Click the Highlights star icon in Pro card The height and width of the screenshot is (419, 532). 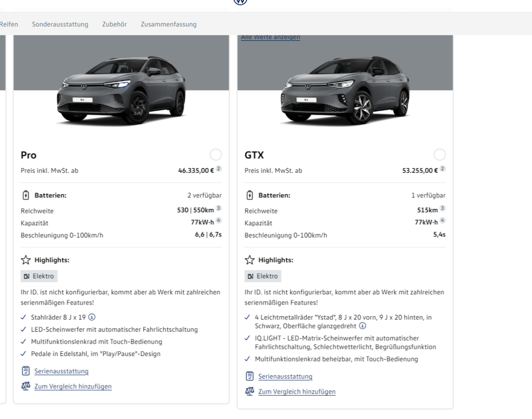[x=26, y=260]
